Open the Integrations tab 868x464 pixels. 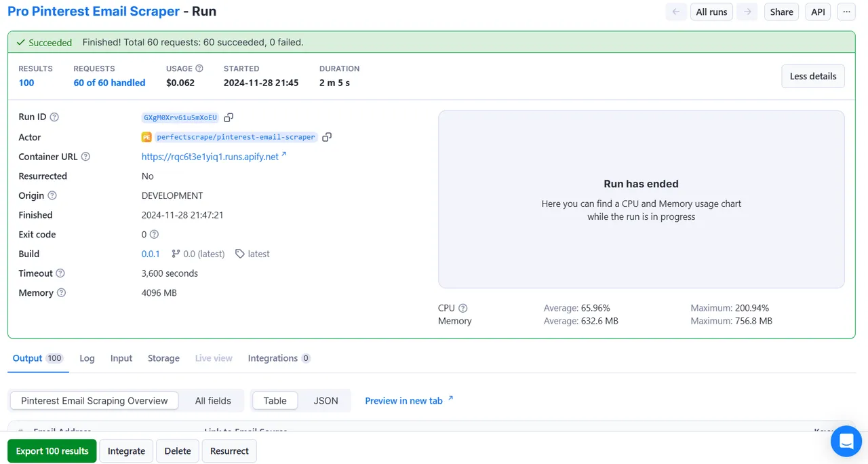click(x=279, y=358)
